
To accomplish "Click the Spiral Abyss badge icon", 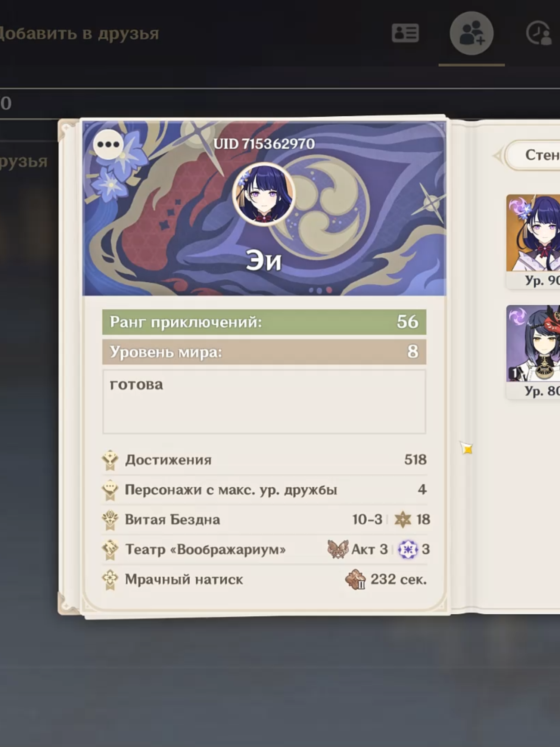I will point(110,520).
